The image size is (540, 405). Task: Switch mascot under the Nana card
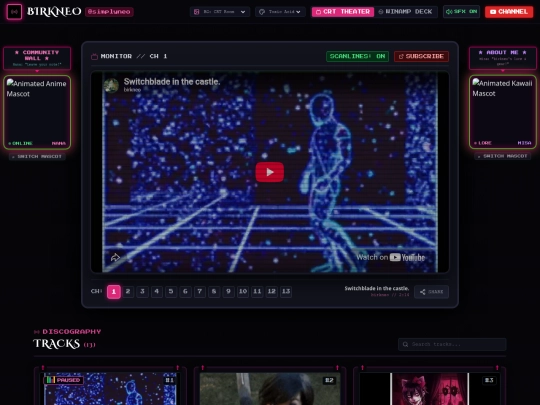(x=37, y=157)
